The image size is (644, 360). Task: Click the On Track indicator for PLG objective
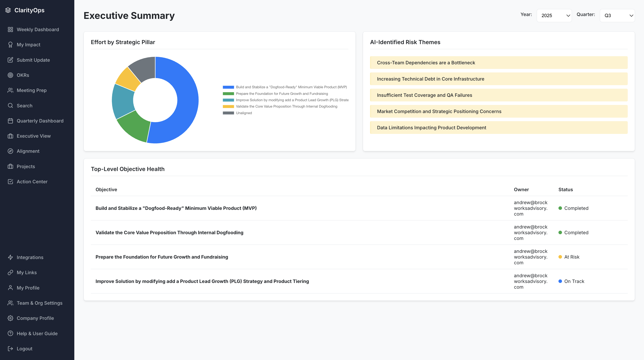point(560,281)
